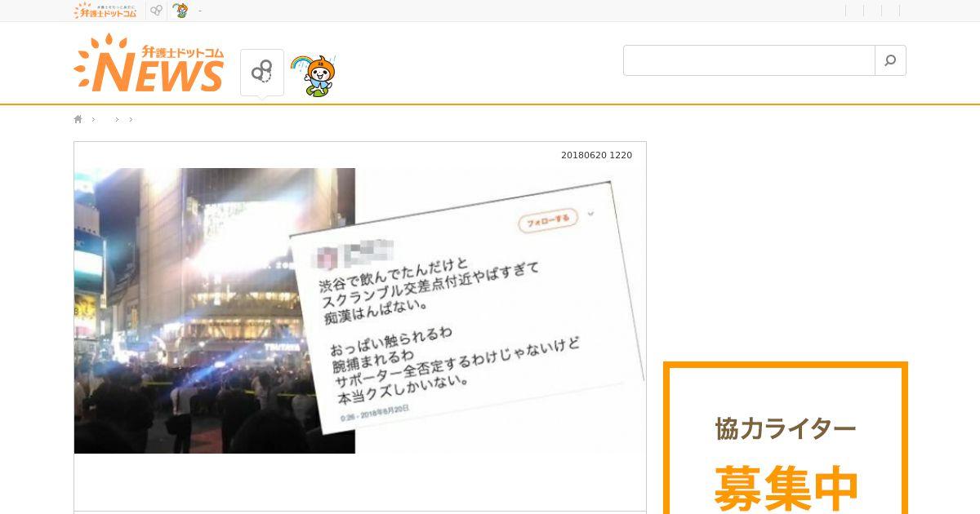Open the small mascot icon in the top bar
The width and height of the screenshot is (980, 514).
[180, 11]
